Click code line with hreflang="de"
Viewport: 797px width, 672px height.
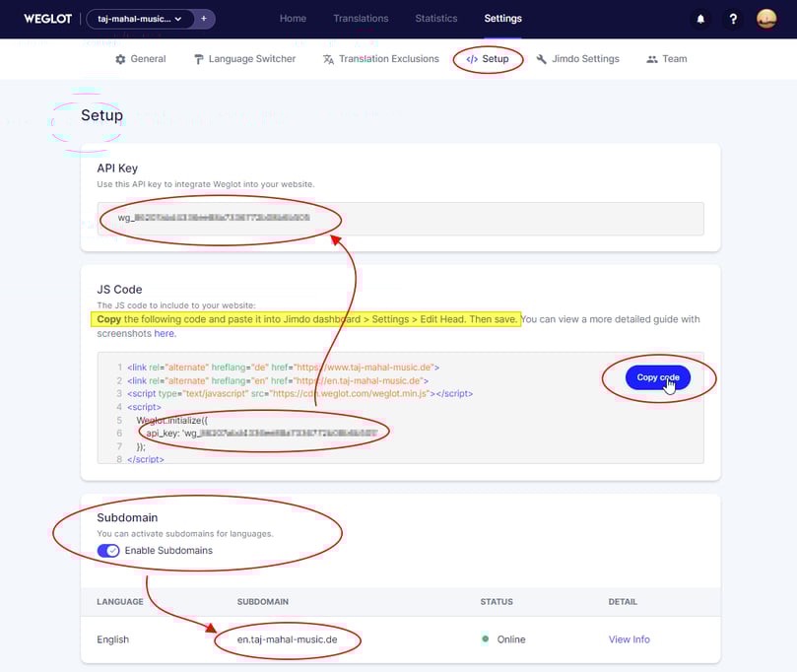tap(283, 367)
